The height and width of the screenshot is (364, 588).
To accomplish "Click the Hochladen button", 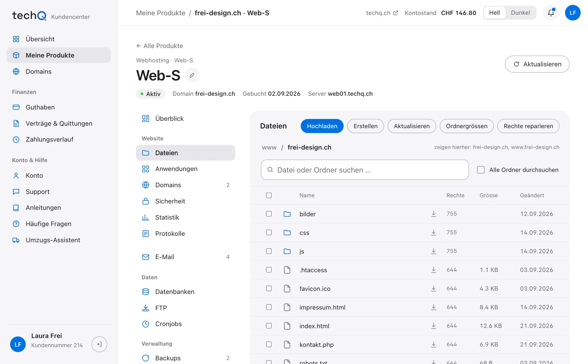I will tap(322, 126).
